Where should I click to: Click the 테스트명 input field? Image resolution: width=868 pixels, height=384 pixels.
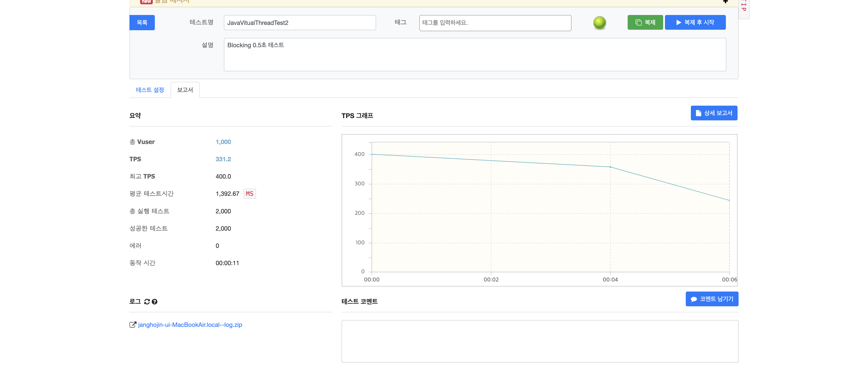(299, 23)
